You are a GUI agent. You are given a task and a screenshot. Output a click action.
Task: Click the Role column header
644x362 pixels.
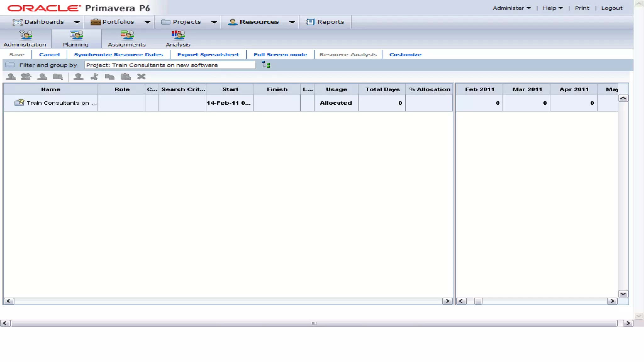[122, 89]
